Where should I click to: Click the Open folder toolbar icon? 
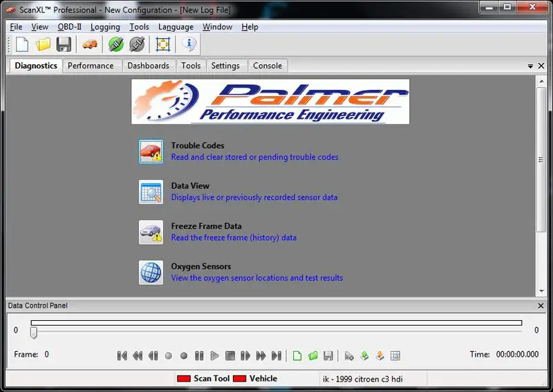43,44
